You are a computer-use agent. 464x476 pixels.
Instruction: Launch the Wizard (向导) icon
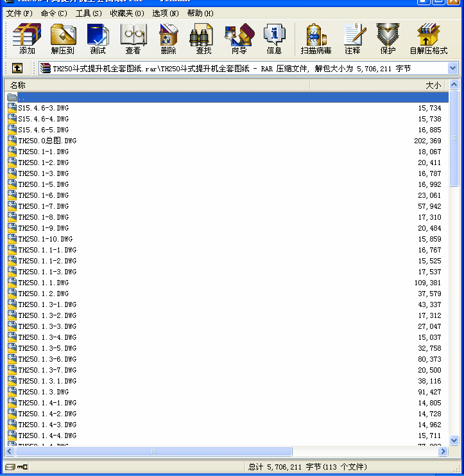coord(239,39)
